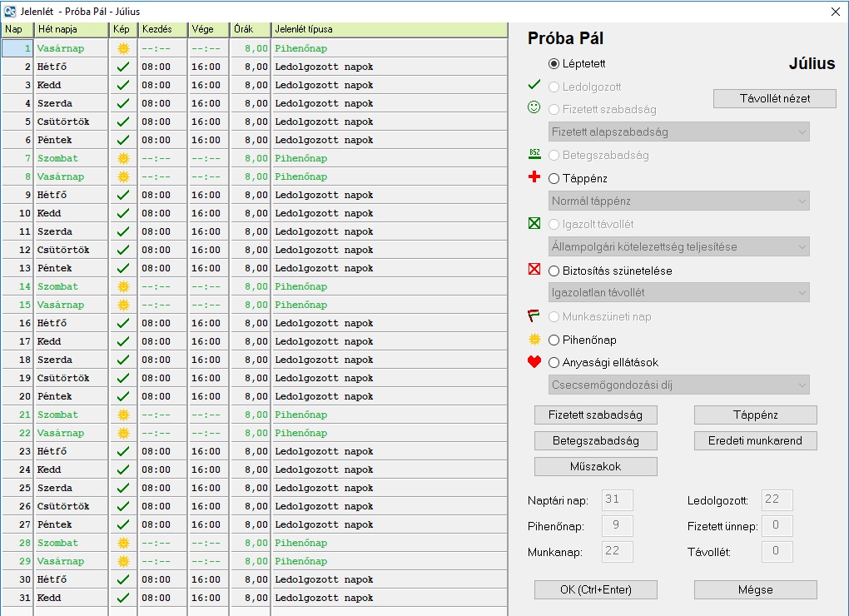
Task: Click the Hét napja column header
Action: coord(71,29)
